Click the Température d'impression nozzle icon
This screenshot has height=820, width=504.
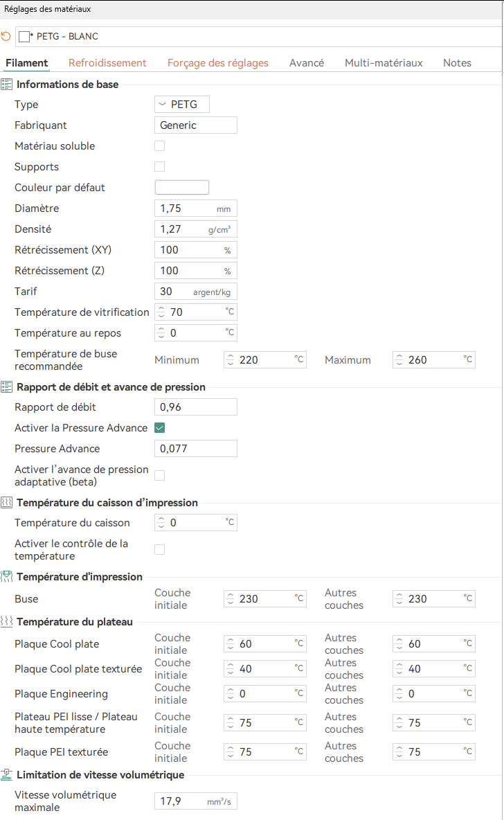[7, 576]
